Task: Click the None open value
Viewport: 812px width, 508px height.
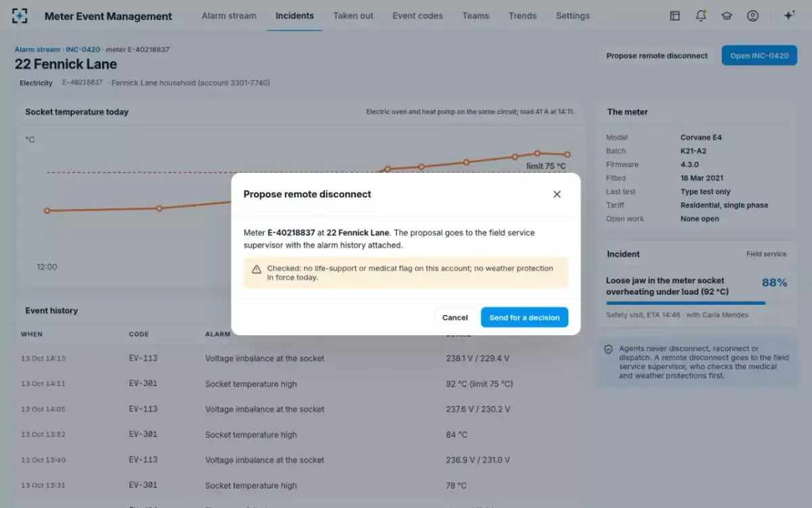Action: click(698, 219)
